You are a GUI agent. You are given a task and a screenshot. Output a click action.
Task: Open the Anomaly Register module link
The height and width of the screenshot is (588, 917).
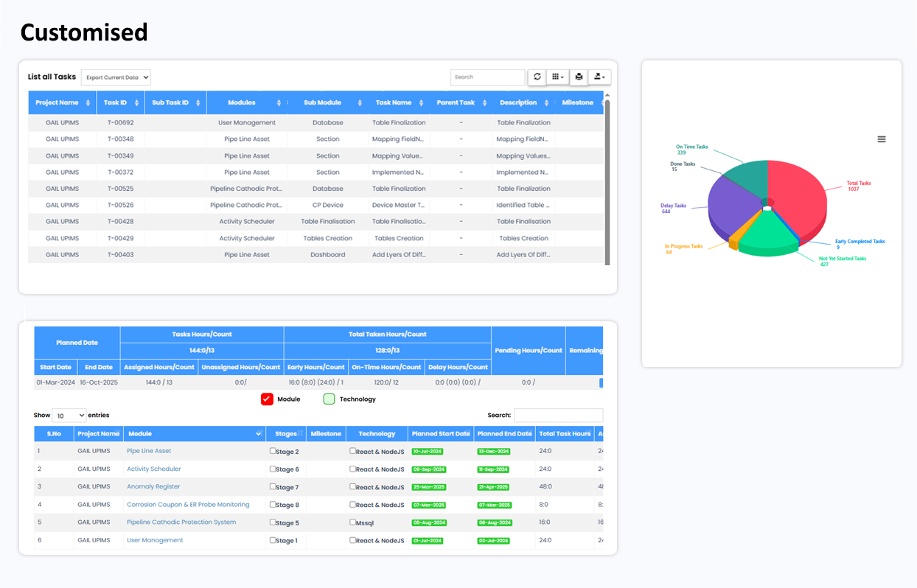[x=153, y=487]
